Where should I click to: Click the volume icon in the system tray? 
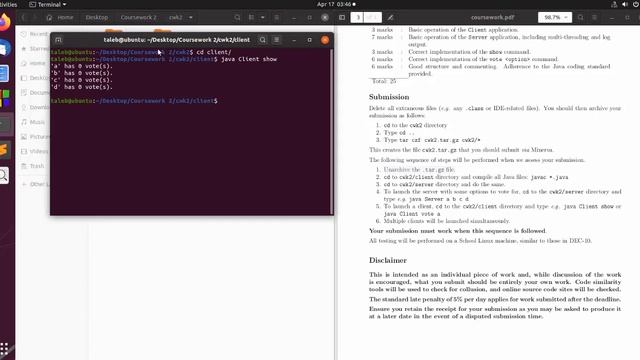[x=625, y=4]
